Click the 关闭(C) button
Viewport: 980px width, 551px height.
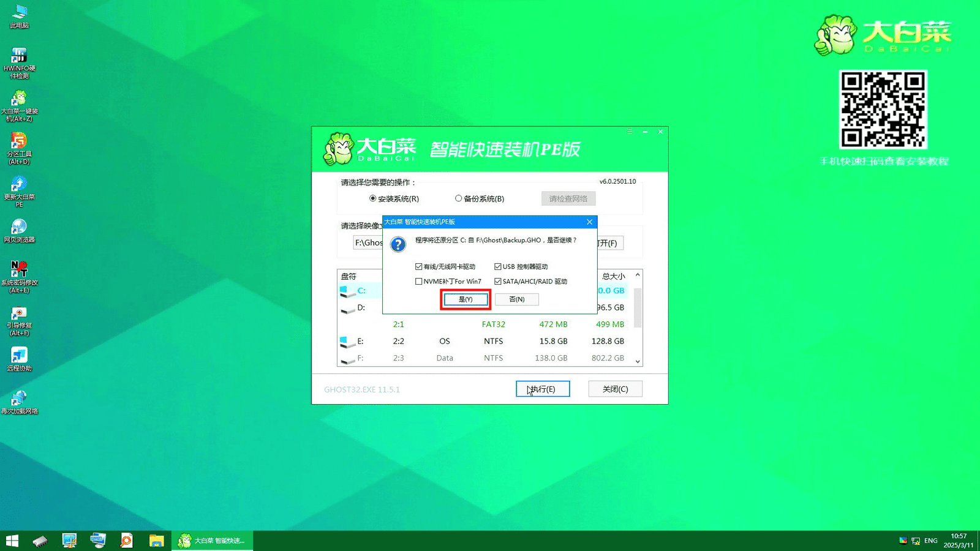click(615, 389)
